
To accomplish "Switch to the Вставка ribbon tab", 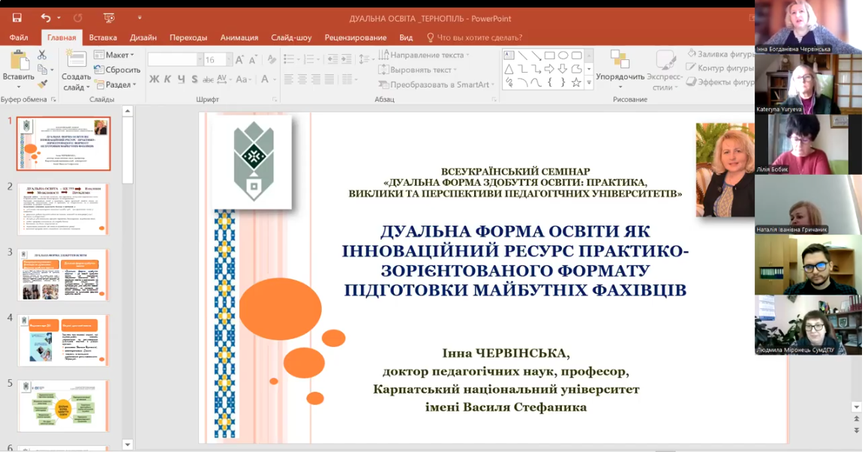I will [x=104, y=37].
